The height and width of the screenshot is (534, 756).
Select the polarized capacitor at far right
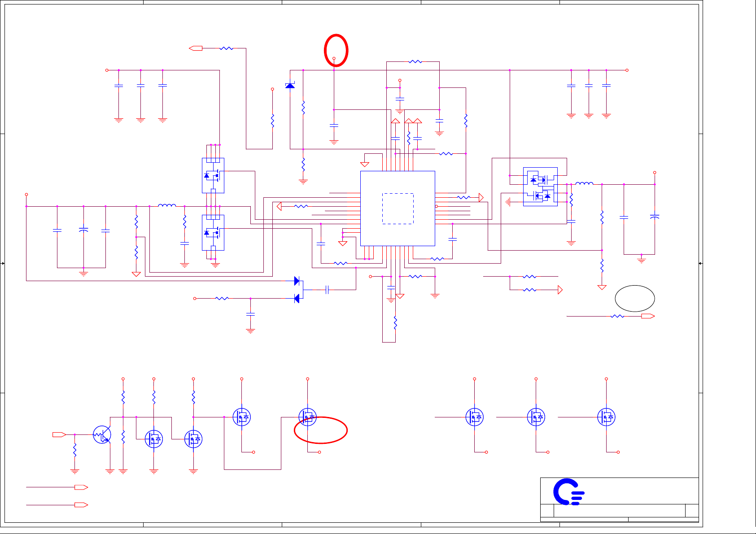(655, 217)
